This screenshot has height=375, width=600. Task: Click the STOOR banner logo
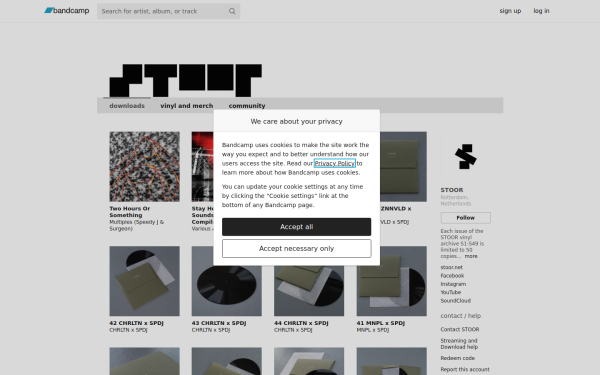click(186, 80)
